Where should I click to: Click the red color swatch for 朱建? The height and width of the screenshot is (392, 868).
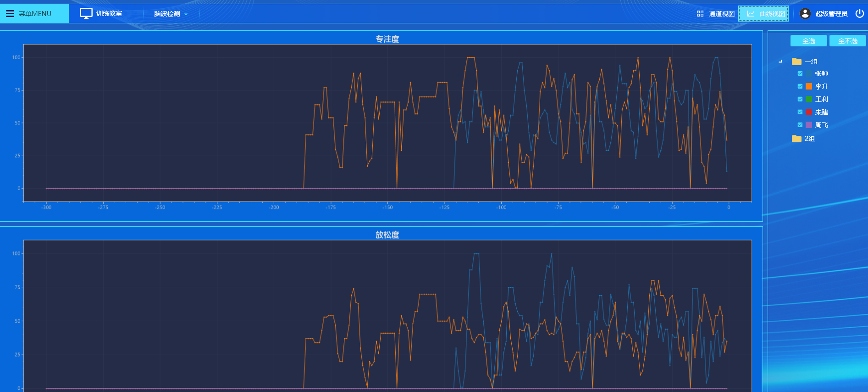[809, 112]
